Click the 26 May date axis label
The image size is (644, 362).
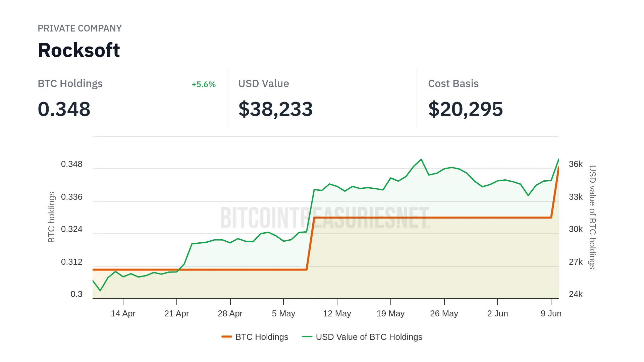tap(444, 314)
